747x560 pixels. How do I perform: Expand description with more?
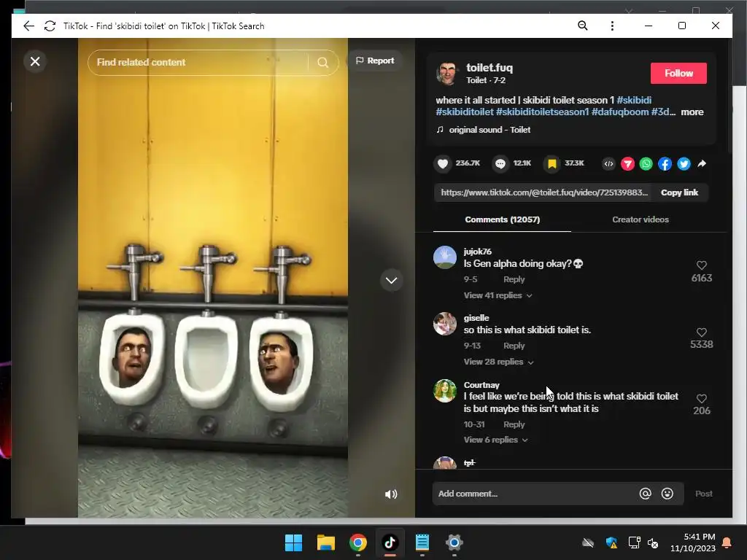point(692,112)
